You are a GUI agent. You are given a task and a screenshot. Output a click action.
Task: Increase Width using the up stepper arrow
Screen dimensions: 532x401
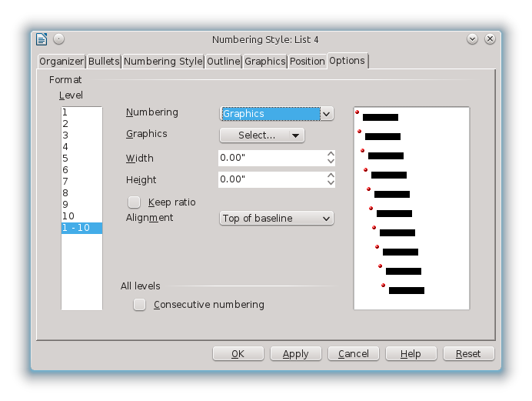coord(331,154)
